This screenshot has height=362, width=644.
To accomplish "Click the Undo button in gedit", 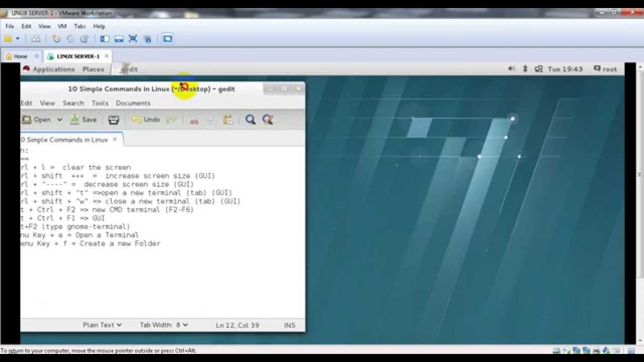I will [x=146, y=120].
